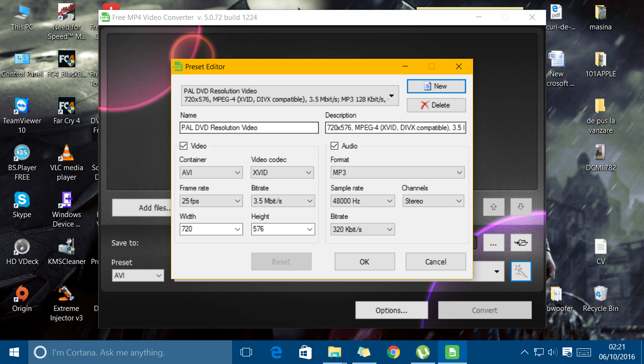Image resolution: width=644 pixels, height=364 pixels.
Task: Click the magic wand preset editor icon
Action: 521,272
